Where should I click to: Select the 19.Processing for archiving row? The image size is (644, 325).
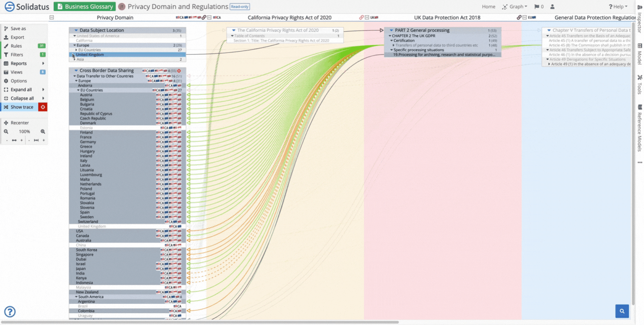click(x=443, y=55)
